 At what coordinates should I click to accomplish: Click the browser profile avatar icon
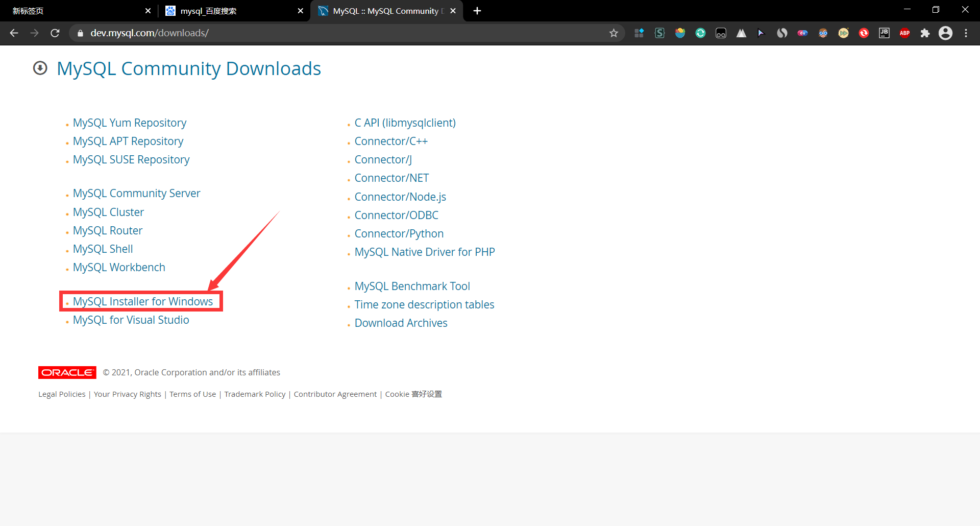coord(946,33)
